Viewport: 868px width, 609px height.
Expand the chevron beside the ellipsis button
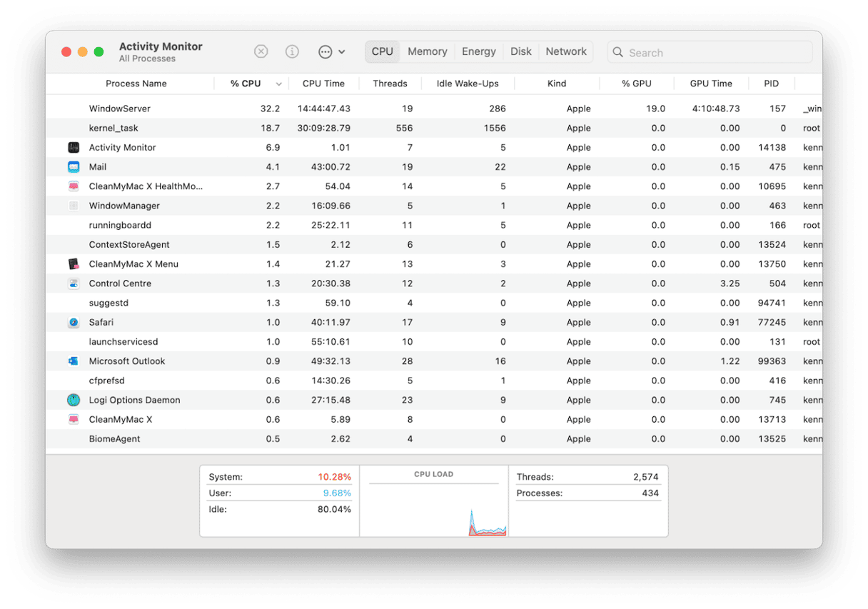(x=342, y=52)
